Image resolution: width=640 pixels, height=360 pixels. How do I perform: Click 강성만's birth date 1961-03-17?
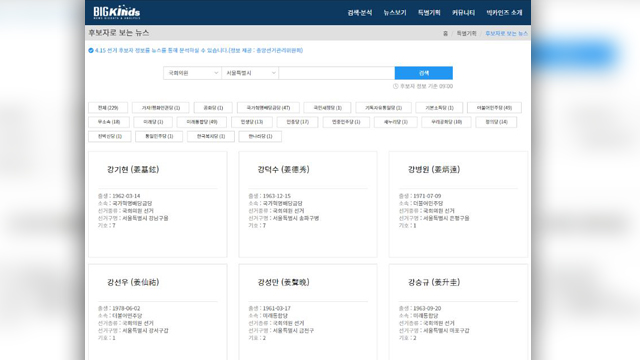tap(277, 309)
